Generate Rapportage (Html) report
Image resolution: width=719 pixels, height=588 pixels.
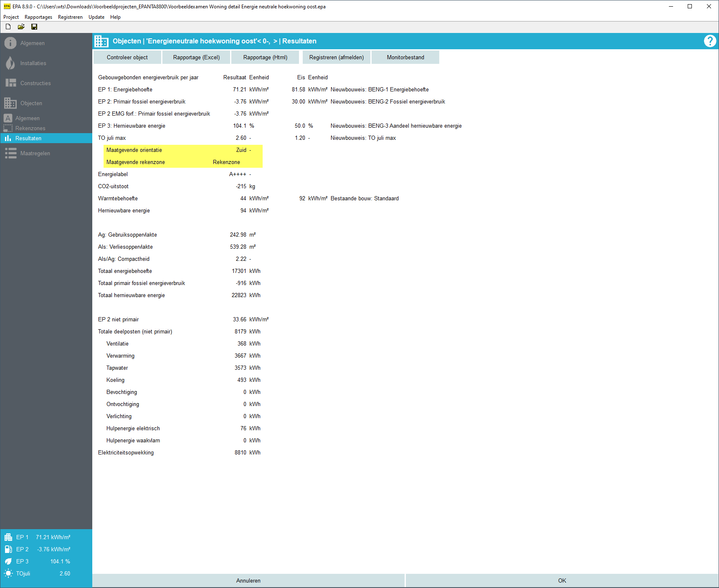point(265,57)
